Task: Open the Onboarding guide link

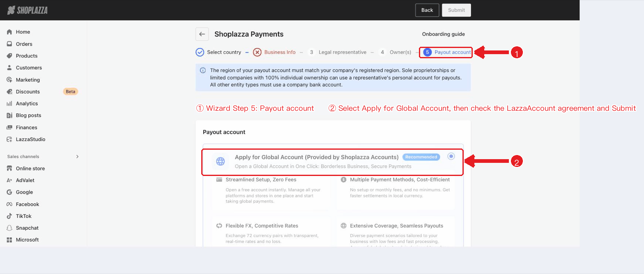Action: pyautogui.click(x=444, y=34)
